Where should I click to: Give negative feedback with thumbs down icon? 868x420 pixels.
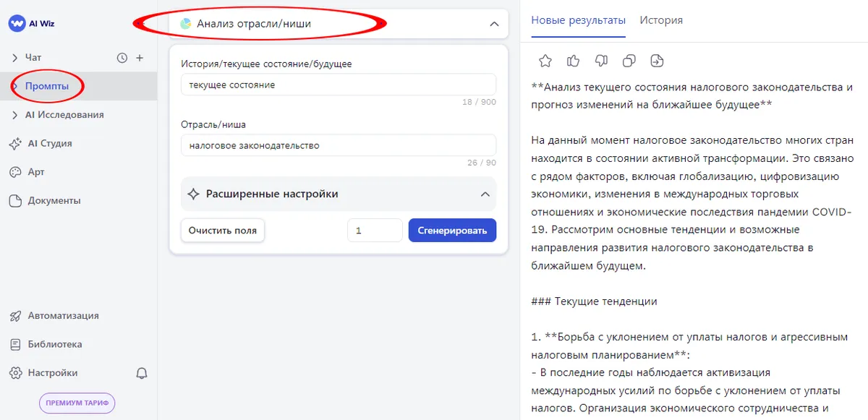point(601,61)
